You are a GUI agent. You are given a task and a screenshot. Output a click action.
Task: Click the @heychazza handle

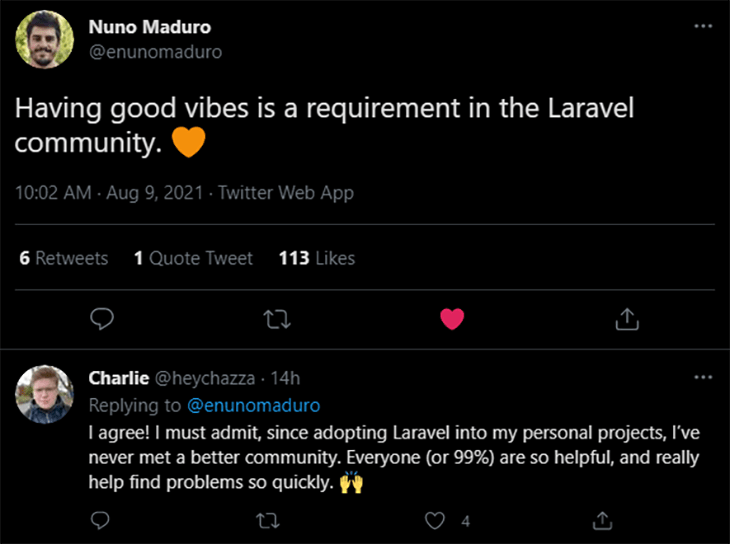point(204,378)
